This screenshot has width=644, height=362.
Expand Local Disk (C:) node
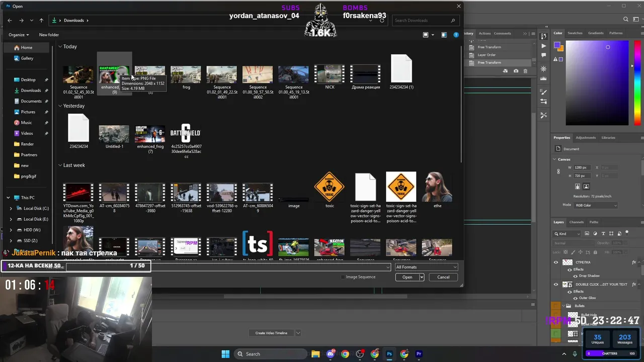[x=11, y=208]
